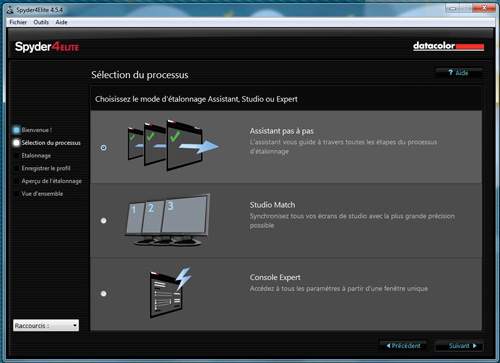Click the Assistant pas à pas title
Image resolution: width=500 pixels, height=363 pixels.
282,131
